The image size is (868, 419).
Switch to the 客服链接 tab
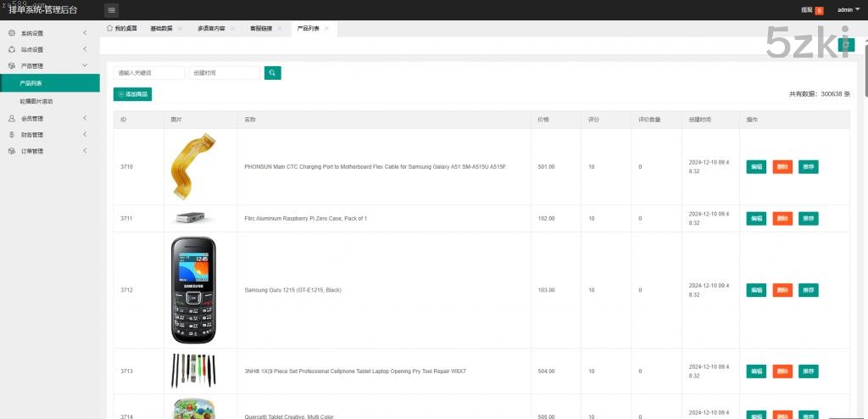point(261,28)
